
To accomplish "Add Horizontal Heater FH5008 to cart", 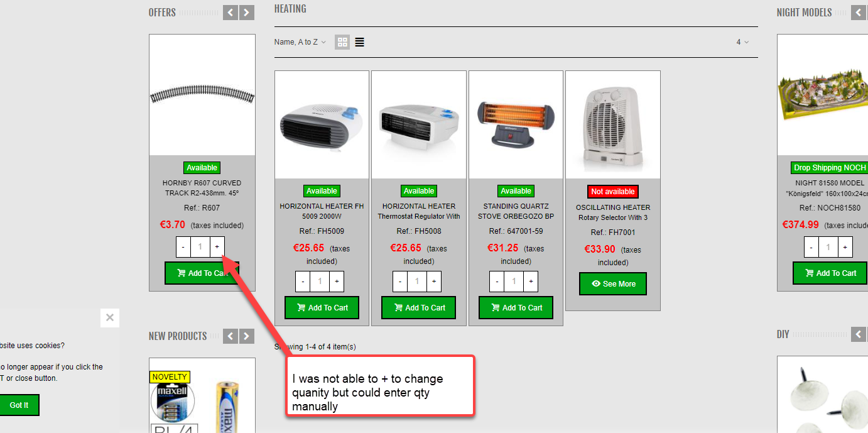I will click(419, 307).
